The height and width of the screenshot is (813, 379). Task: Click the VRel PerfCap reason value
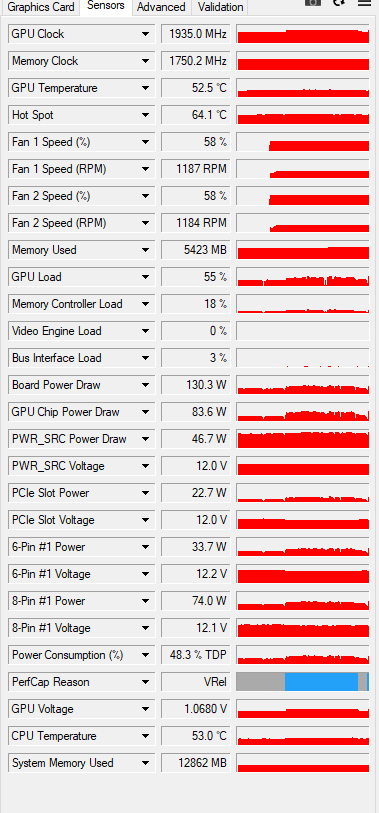point(195,682)
